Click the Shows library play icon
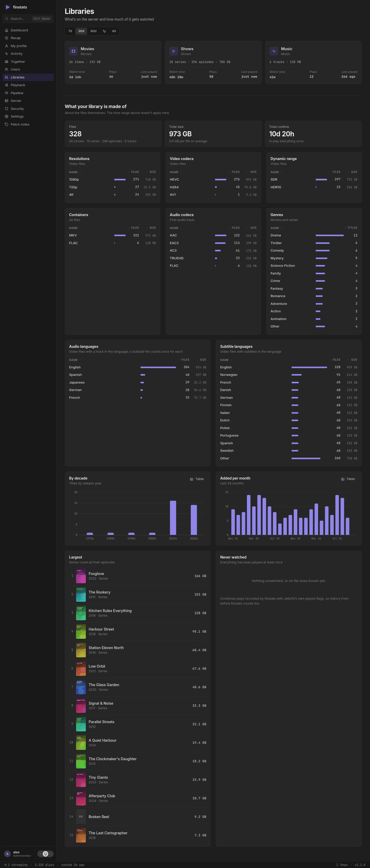Viewport: 370px width, 868px height. [173, 51]
